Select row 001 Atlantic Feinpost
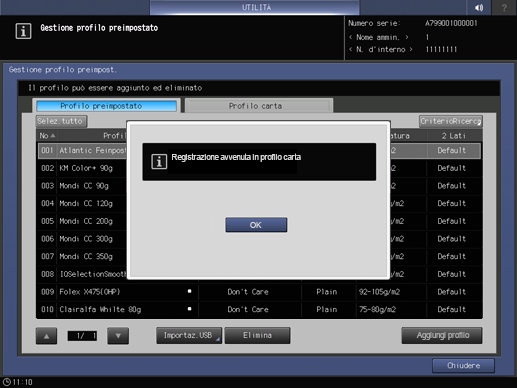This screenshot has height=388, width=517. coord(259,151)
